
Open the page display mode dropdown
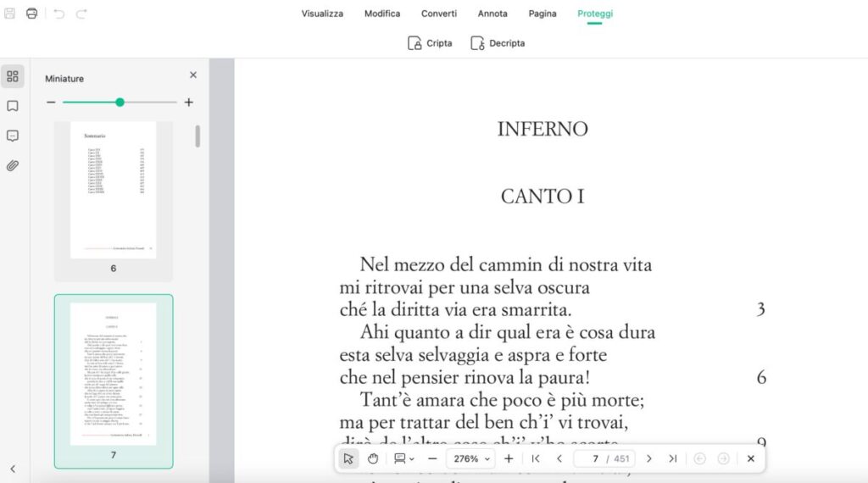click(404, 458)
